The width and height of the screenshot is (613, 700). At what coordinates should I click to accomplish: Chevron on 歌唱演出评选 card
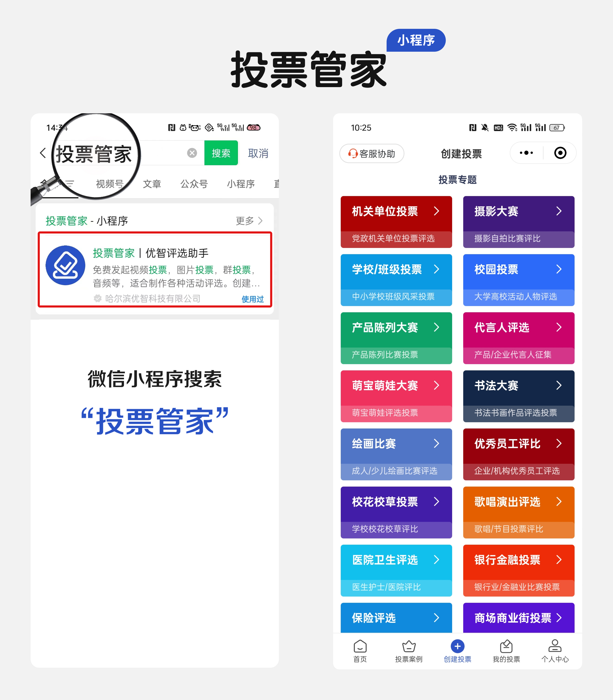tap(559, 502)
